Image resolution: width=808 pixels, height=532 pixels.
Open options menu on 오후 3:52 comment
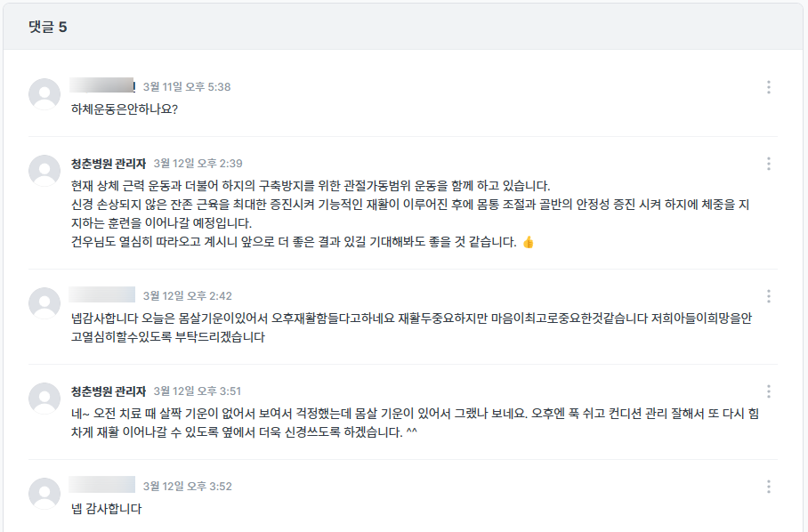(768, 487)
